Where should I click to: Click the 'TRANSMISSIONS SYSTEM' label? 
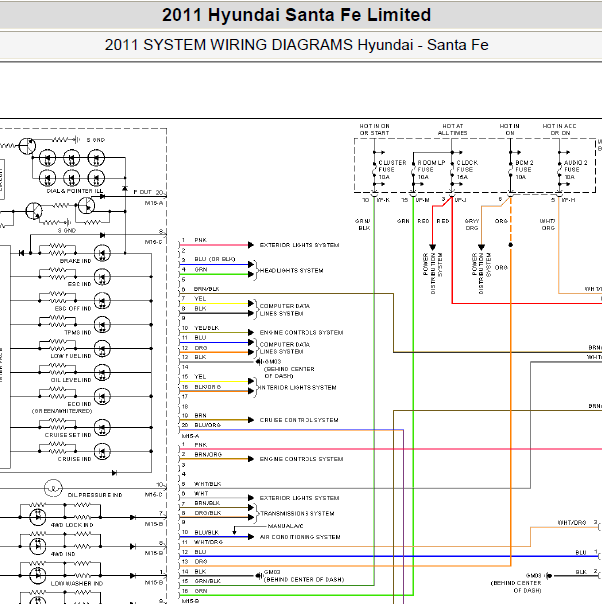point(297,513)
